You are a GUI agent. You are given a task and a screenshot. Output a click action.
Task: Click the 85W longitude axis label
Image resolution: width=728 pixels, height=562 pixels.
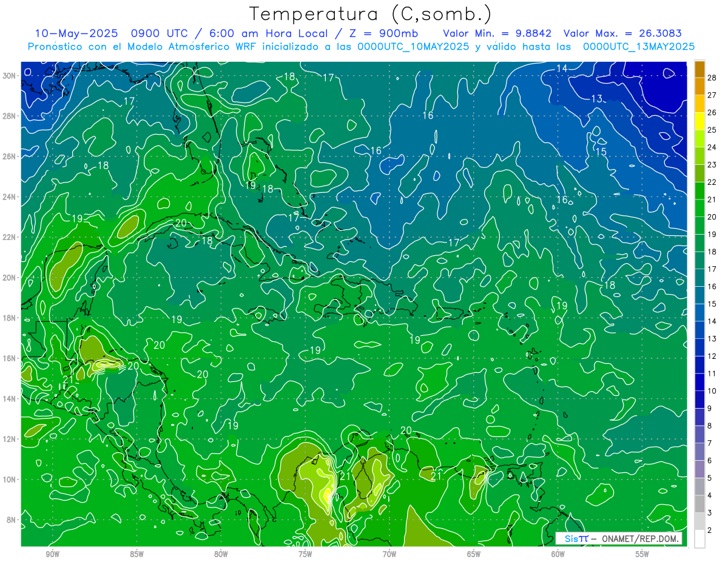tap(136, 554)
